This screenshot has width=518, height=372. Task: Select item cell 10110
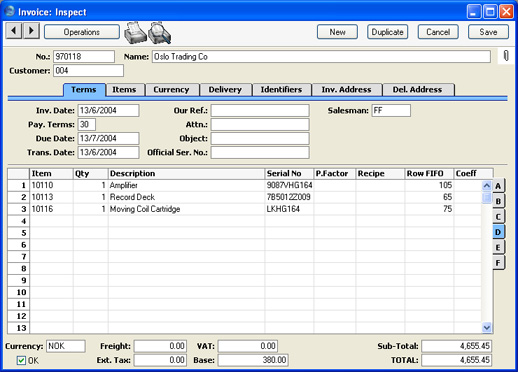pyautogui.click(x=51, y=185)
